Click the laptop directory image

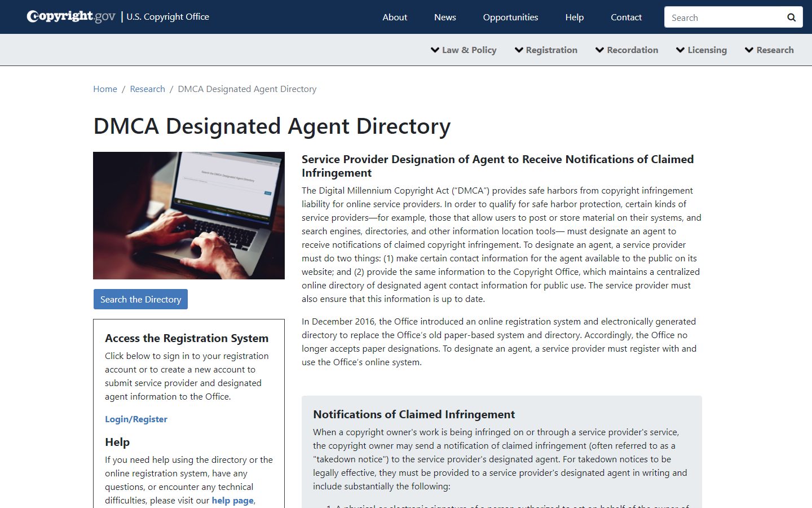[189, 216]
